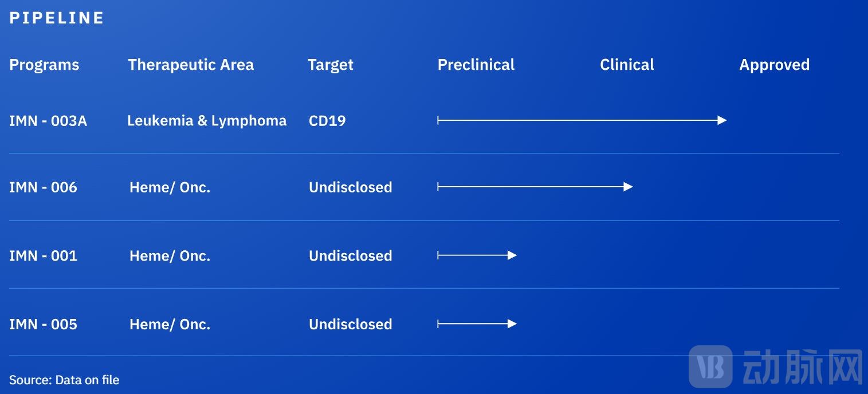Screen dimensions: 868x394
Task: Click the CD19 target label
Action: pyautogui.click(x=327, y=121)
